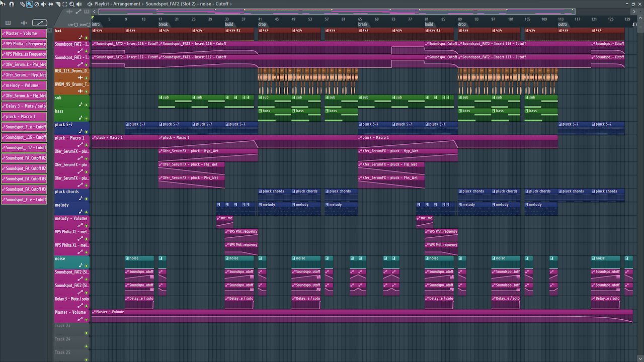Activate the Zoom magnifier tool
Viewport: 644px width, 362px height.
[x=72, y=4]
